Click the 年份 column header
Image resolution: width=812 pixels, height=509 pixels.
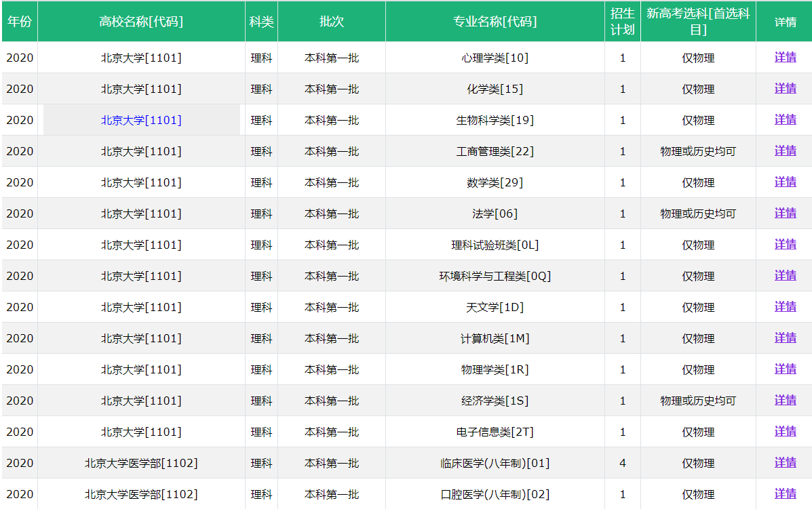(x=19, y=22)
